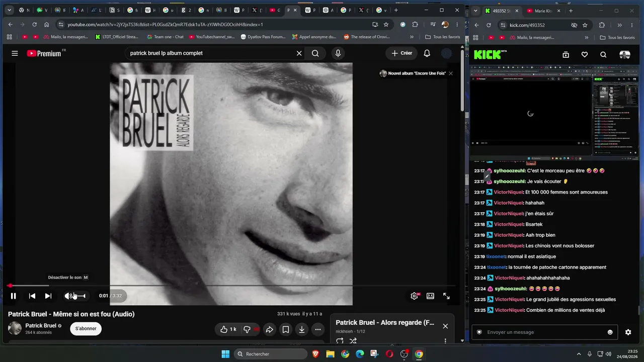Open YouTube hamburger guide menu
Screen dimensions: 644x362
[15, 53]
